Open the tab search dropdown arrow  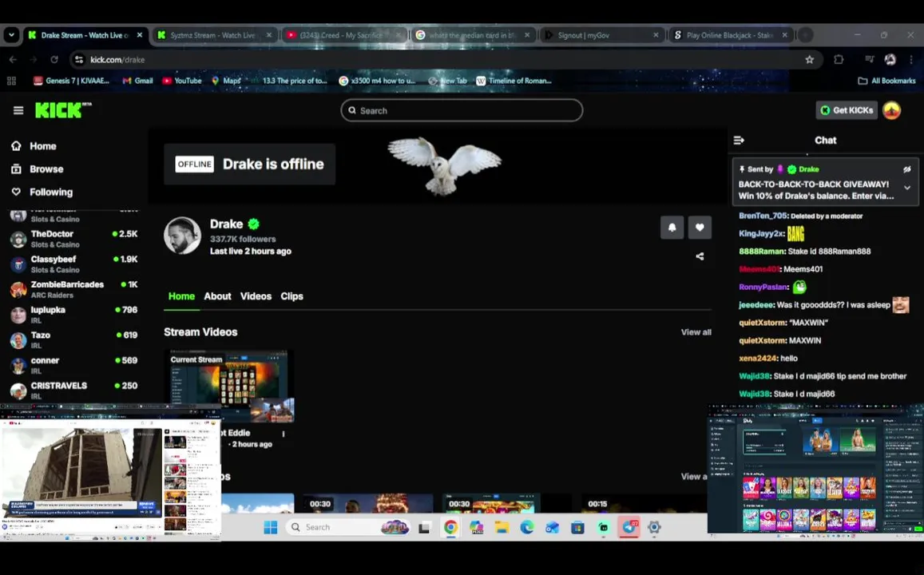pos(11,35)
